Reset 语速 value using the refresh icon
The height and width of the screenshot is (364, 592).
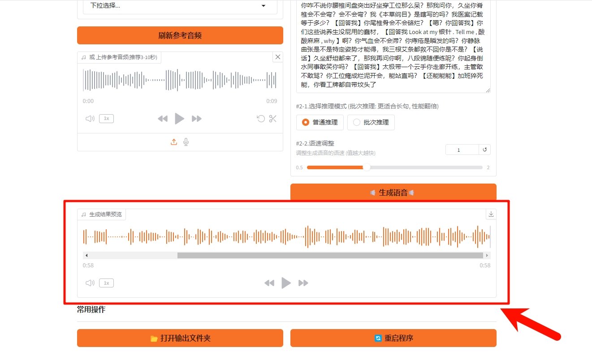(x=485, y=150)
